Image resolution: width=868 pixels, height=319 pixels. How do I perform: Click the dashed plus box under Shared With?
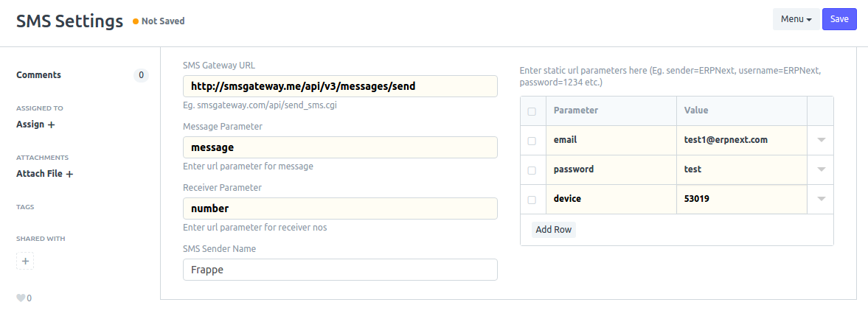pyautogui.click(x=25, y=261)
